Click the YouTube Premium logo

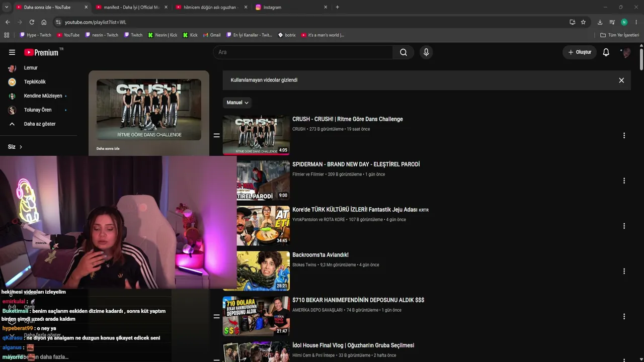[x=41, y=52]
